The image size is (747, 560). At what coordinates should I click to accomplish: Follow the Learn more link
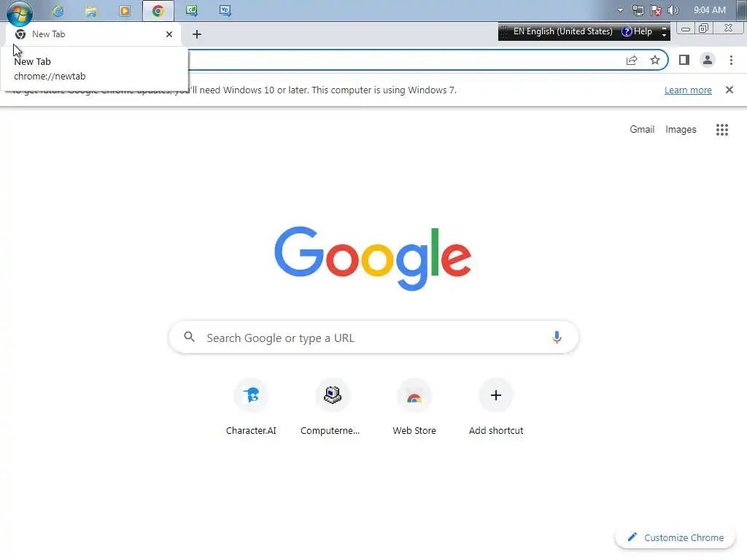pyautogui.click(x=688, y=90)
